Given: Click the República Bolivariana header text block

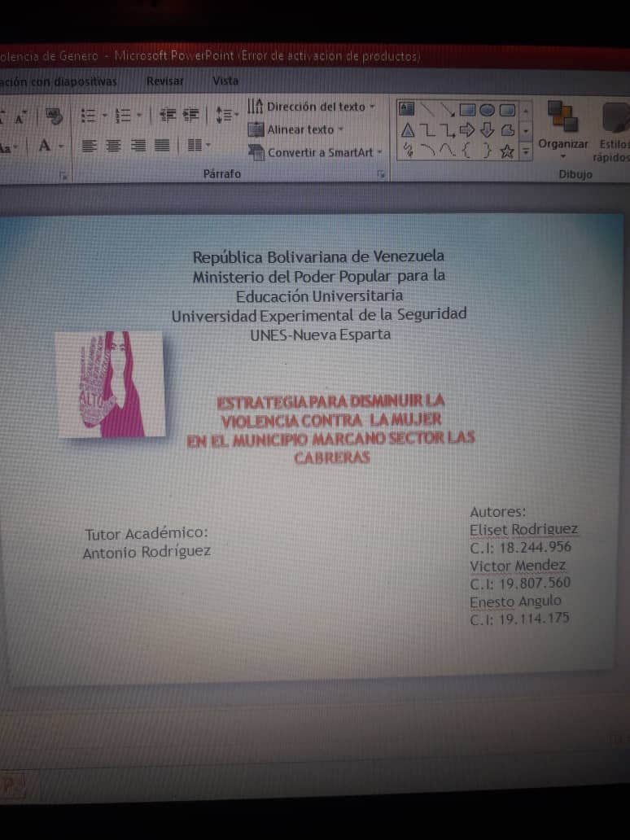Looking at the screenshot, I should click(x=319, y=295).
